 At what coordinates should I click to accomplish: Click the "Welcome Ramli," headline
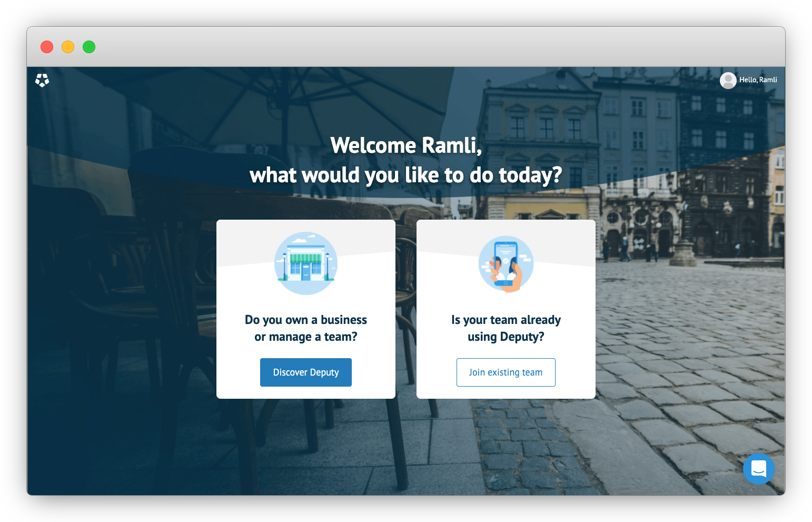pos(406,145)
